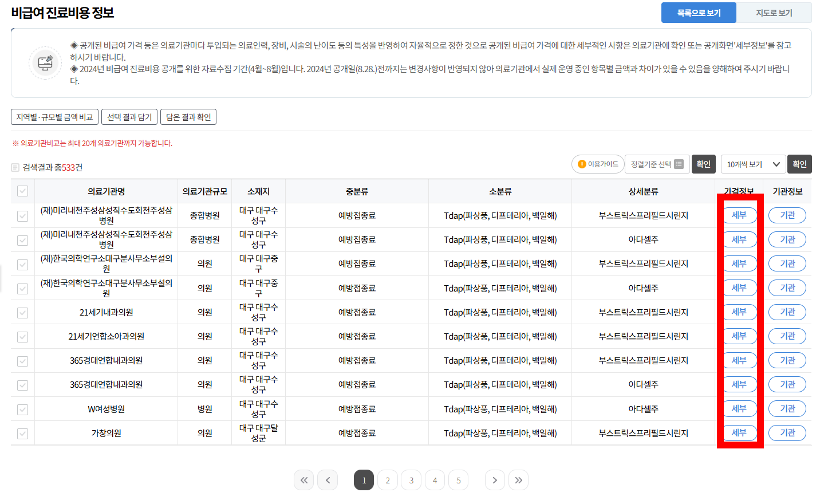Jump to first page with double-left arrow

(x=303, y=480)
